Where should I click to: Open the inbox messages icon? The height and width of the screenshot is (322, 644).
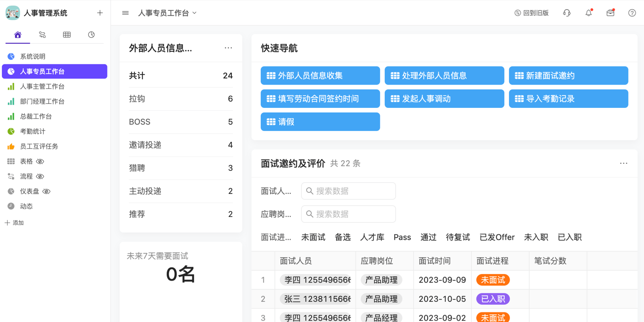(x=610, y=13)
